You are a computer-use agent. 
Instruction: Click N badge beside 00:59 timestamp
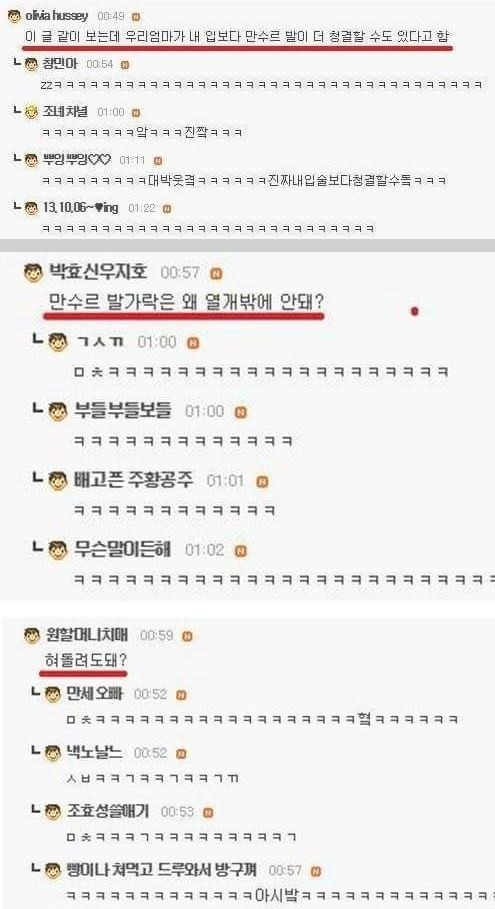click(187, 637)
